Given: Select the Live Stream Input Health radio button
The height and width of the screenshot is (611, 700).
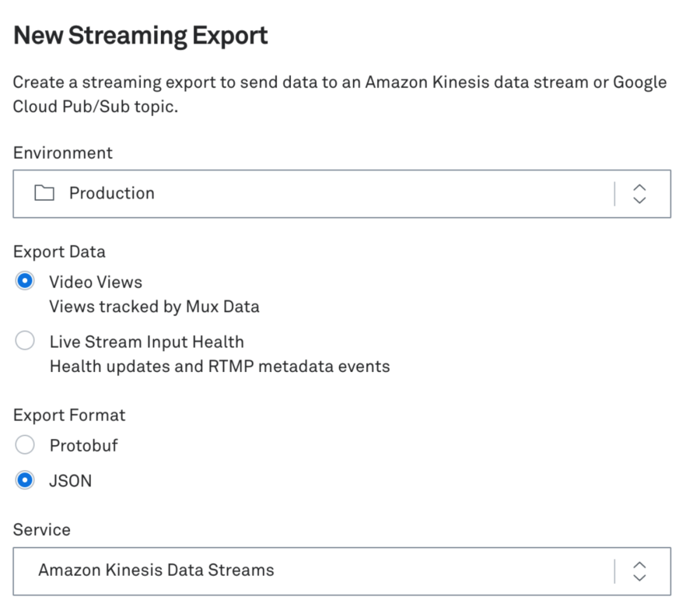Looking at the screenshot, I should click(26, 342).
